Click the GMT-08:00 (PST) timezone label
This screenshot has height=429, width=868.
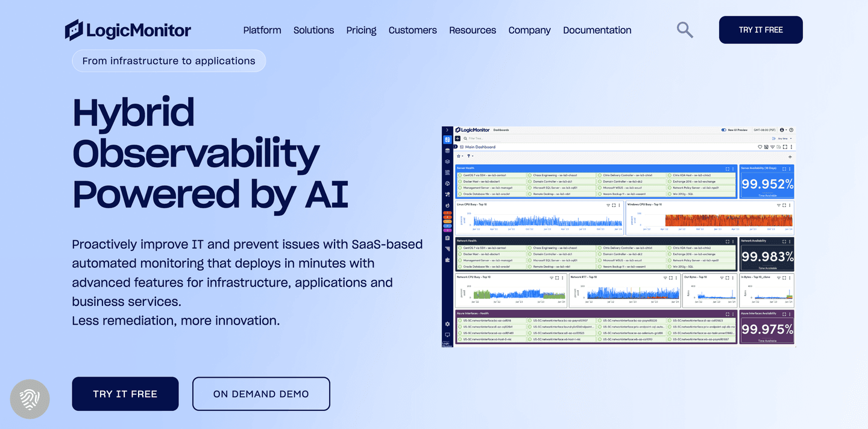(x=764, y=130)
